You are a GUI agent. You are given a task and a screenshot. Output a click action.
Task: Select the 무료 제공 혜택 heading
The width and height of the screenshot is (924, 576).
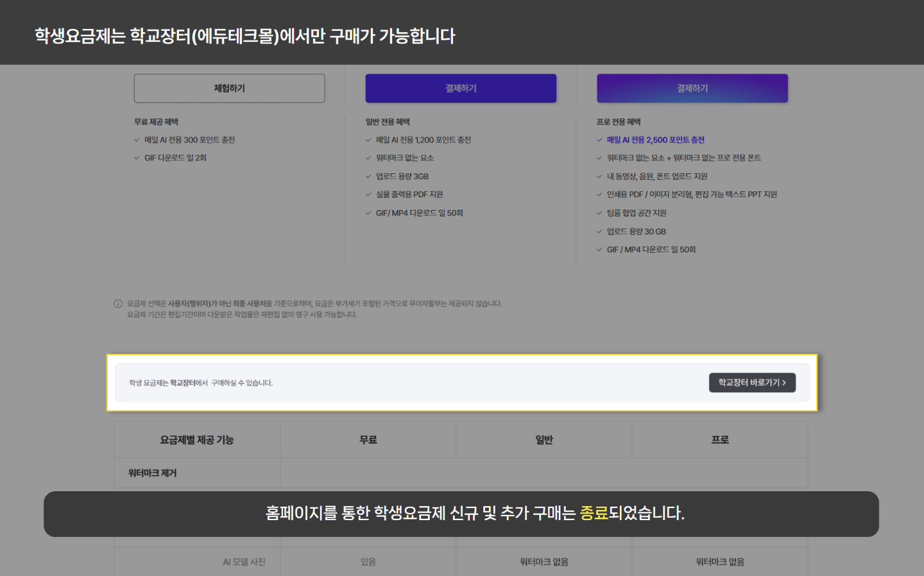156,122
